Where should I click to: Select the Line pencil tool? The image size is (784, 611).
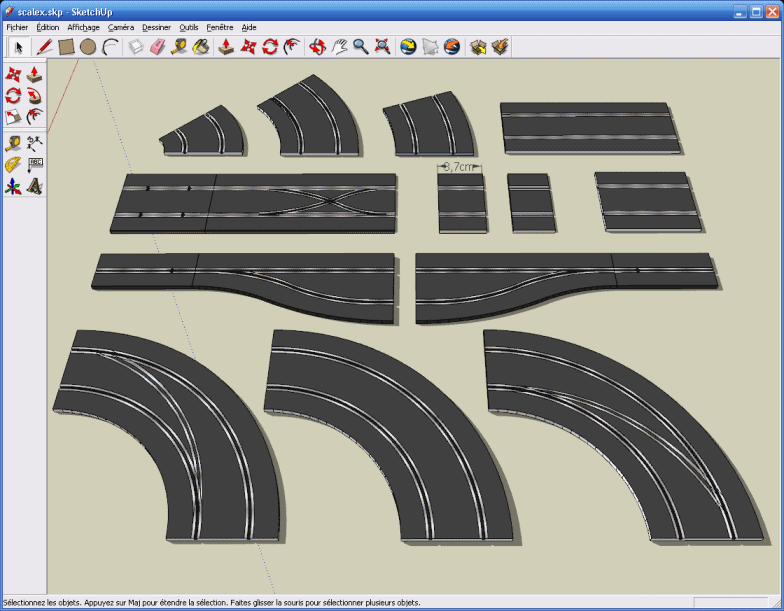[45, 46]
